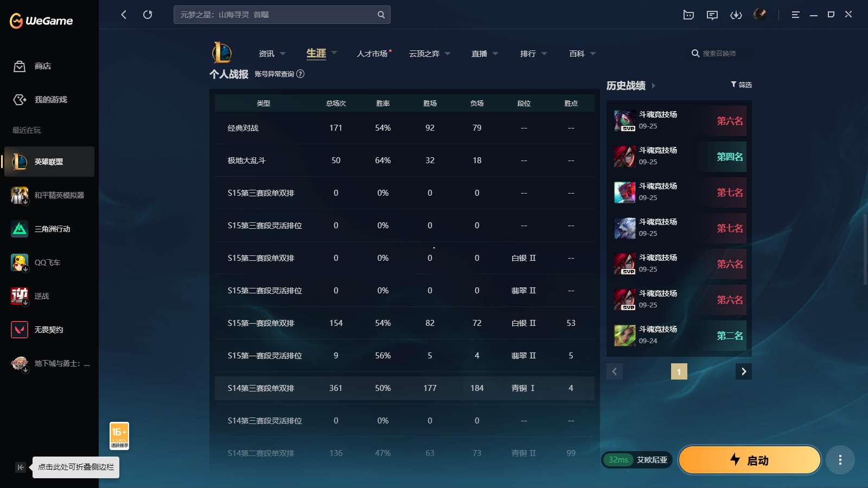Switch to the 人才市场 tab
Screen dimensions: 868x488
coord(373,54)
